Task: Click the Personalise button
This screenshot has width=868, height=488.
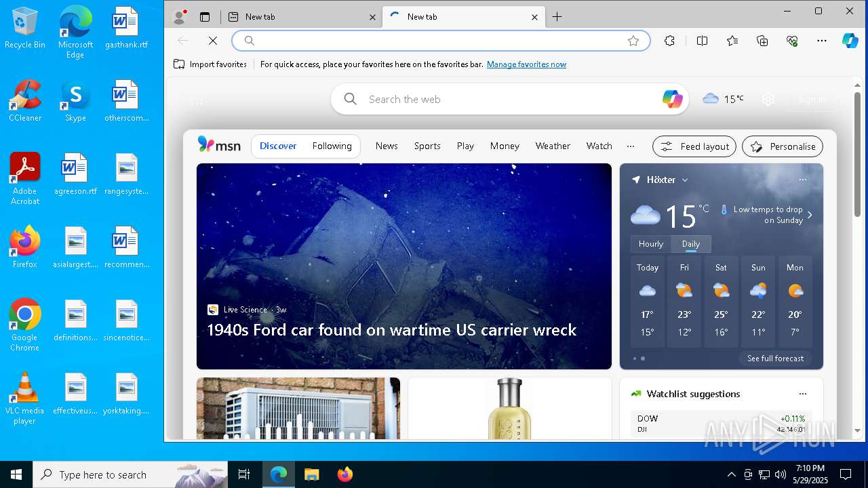Action: point(783,146)
